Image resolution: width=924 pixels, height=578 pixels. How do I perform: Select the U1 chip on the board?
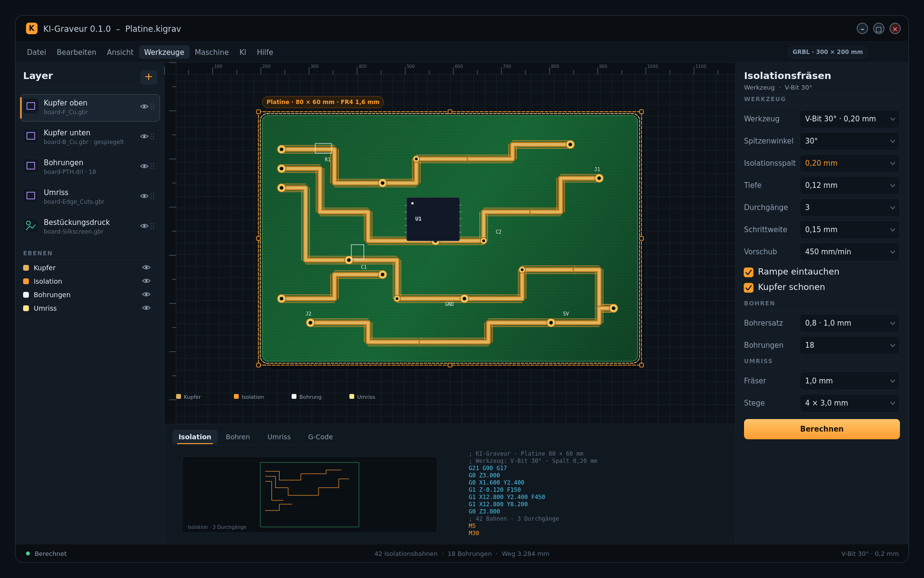click(433, 219)
